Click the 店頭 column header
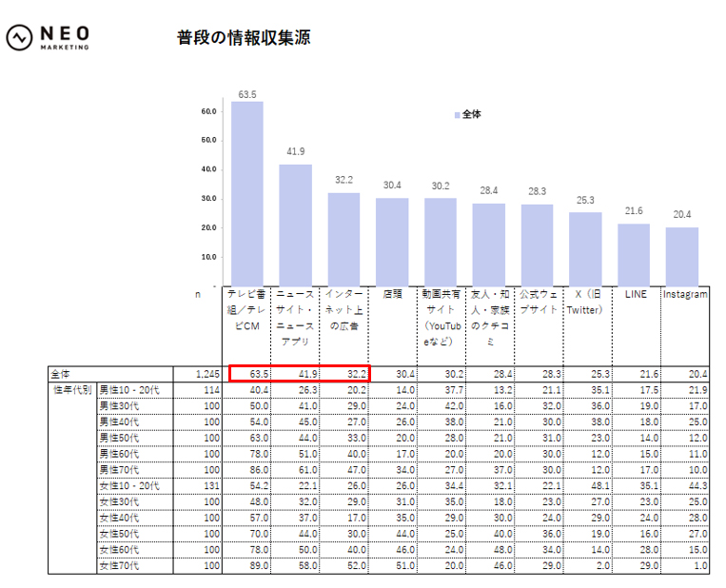The height and width of the screenshot is (588, 726). point(392,295)
